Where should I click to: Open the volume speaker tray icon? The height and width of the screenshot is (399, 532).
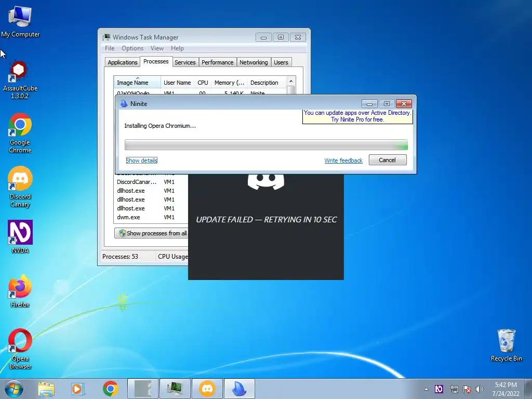480,389
